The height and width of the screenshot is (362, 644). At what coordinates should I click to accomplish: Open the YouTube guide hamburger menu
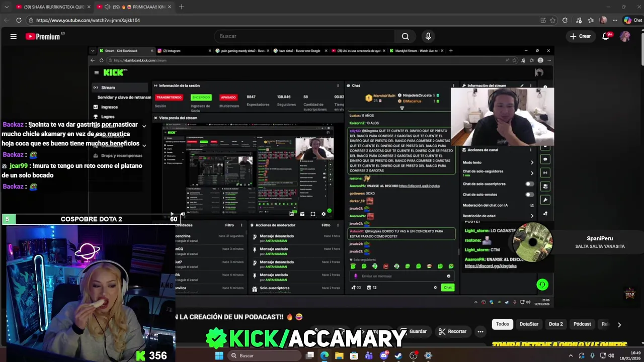(x=14, y=36)
